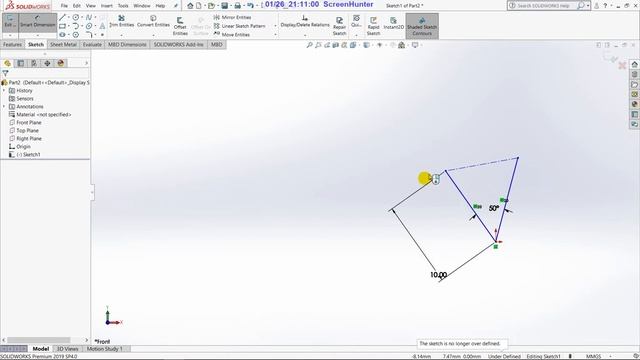Select Sketch1 in the feature tree
Viewport: 640px width, 360px height.
25,155
